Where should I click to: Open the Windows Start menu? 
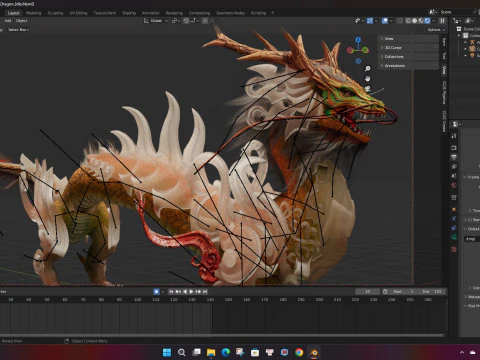[x=167, y=352]
